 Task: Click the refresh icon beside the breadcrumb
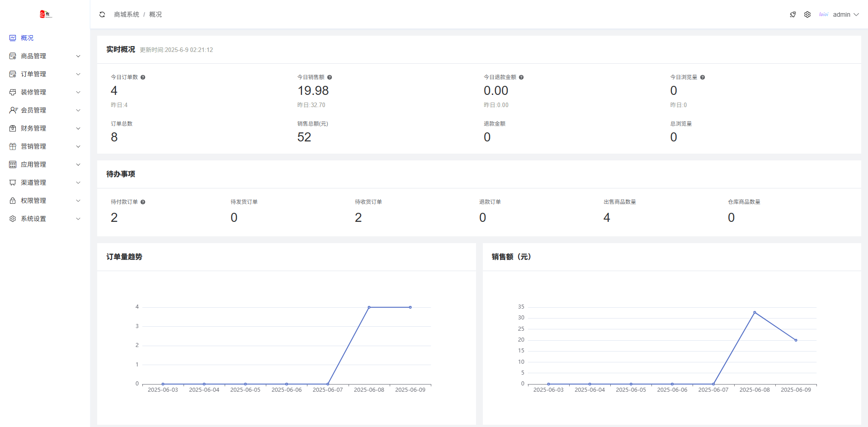tap(102, 14)
